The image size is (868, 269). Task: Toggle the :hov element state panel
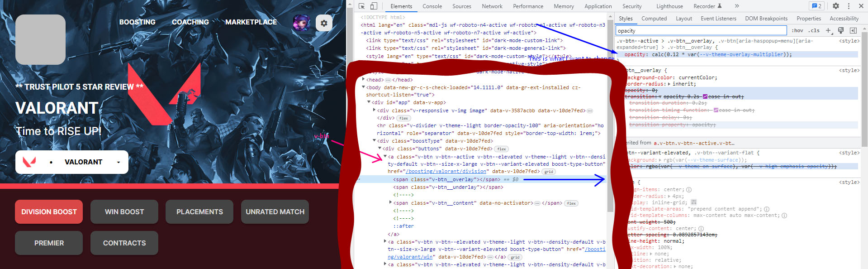(x=797, y=30)
